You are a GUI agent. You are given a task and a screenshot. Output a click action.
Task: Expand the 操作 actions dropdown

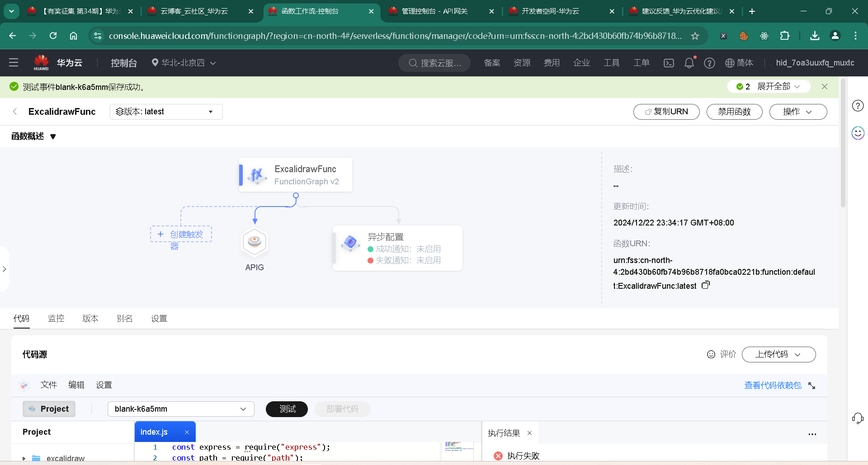point(798,112)
